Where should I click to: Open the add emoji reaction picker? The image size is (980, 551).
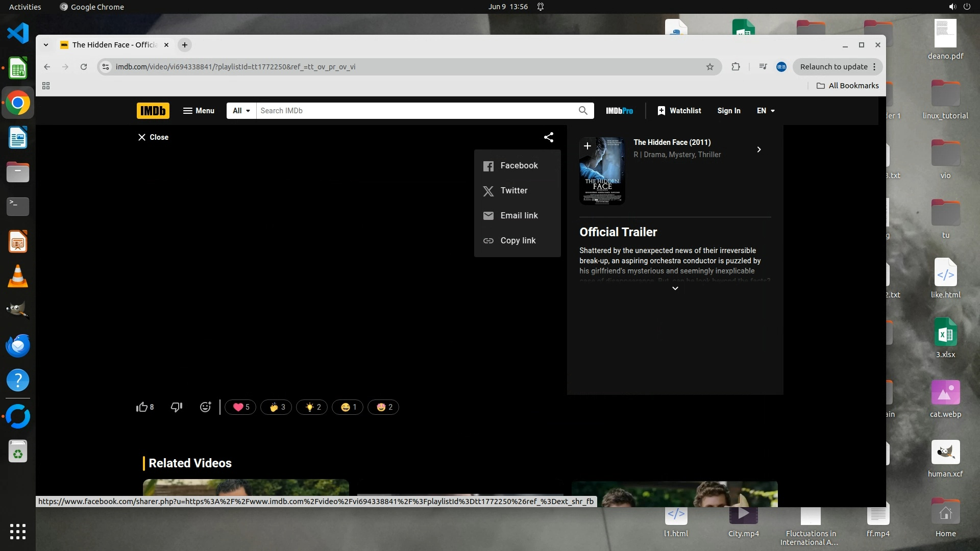pyautogui.click(x=205, y=407)
